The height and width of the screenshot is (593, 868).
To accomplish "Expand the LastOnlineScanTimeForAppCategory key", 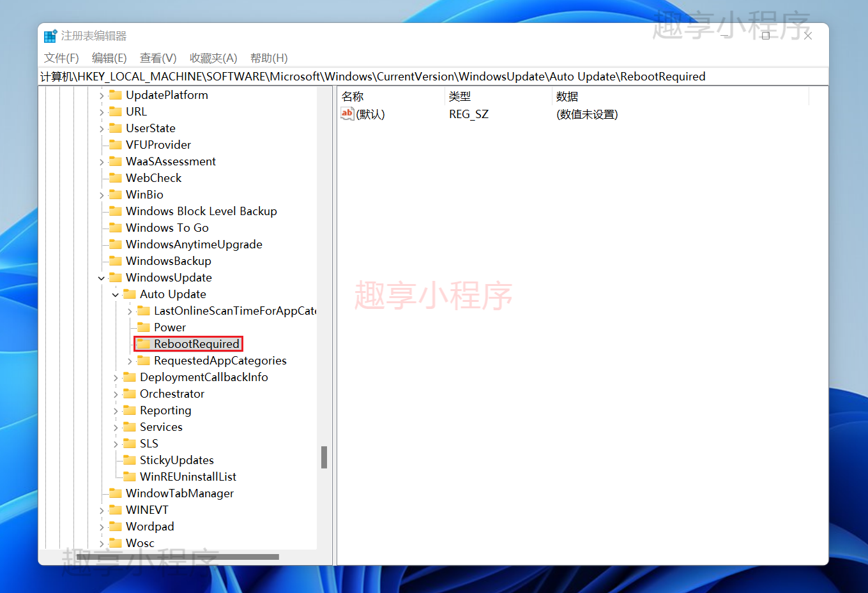I will (x=130, y=312).
